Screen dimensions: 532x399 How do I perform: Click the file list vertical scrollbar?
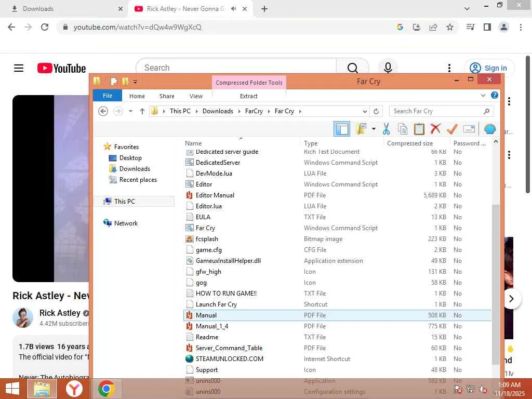496,284
